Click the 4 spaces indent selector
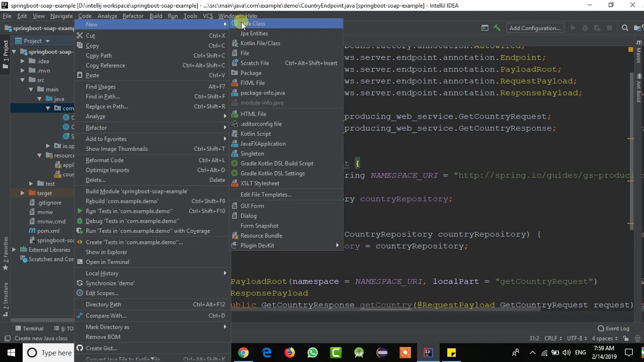The height and width of the screenshot is (362, 644). [x=604, y=338]
